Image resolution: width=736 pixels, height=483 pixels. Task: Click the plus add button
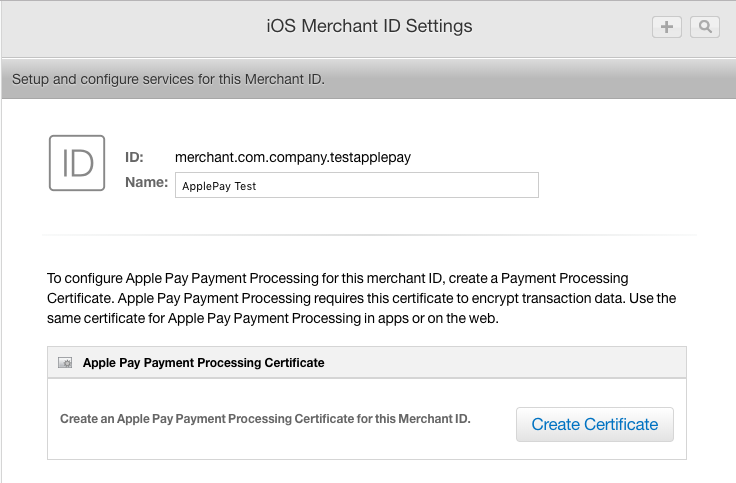point(666,27)
